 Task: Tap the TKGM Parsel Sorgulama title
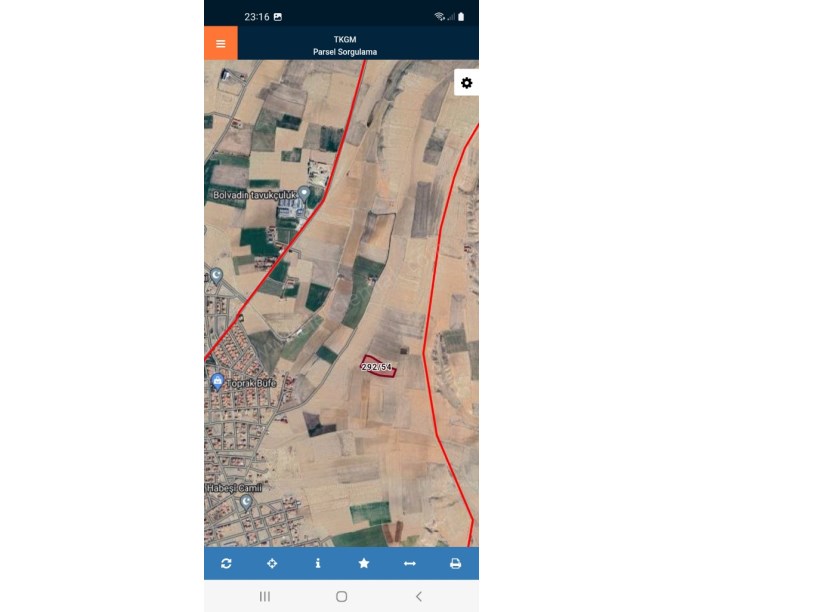pos(345,45)
